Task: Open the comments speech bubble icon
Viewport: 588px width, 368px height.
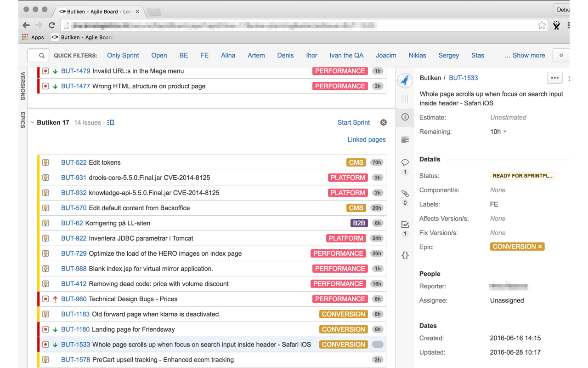Action: click(x=405, y=162)
